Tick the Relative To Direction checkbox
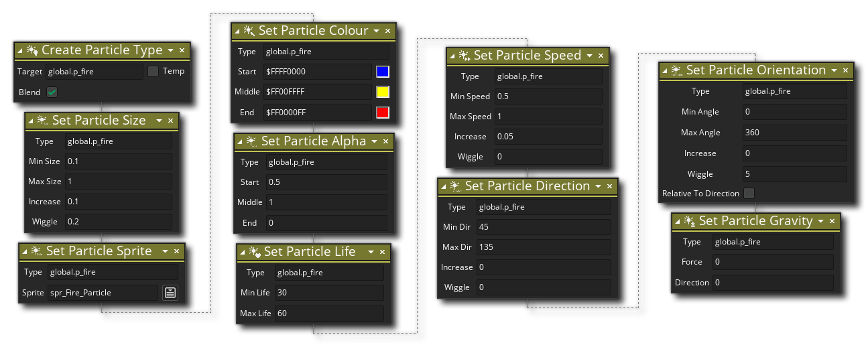Screen dimensions: 868x347 click(x=749, y=193)
